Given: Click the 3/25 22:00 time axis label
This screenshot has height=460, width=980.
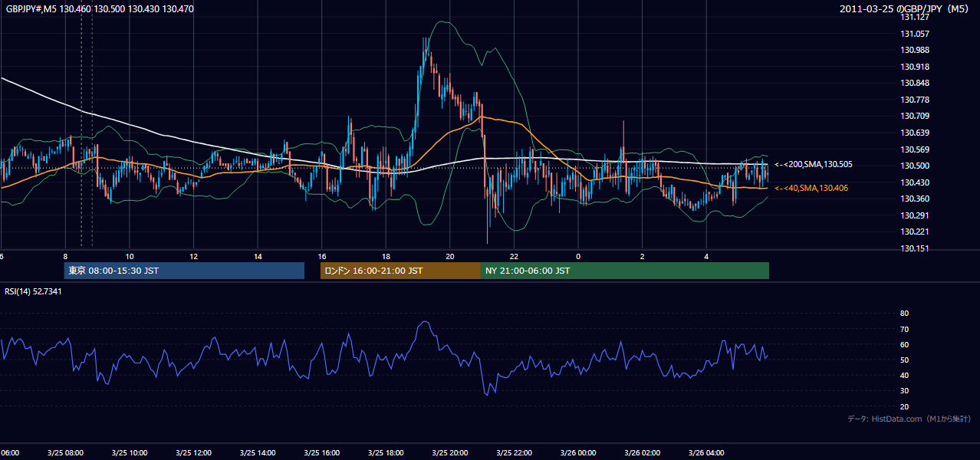Looking at the screenshot, I should pos(514,453).
